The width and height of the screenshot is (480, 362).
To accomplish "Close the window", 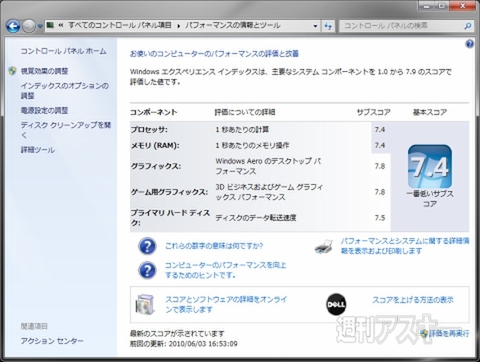I will (463, 6).
